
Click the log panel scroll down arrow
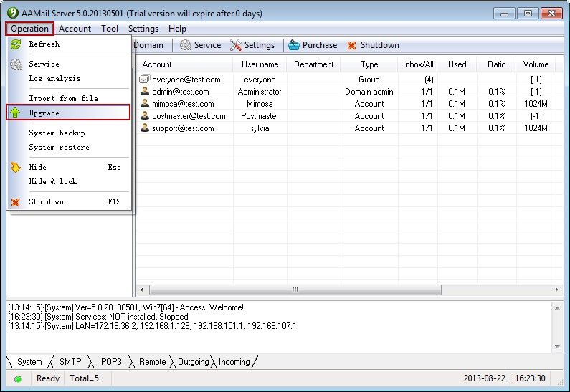(557, 346)
